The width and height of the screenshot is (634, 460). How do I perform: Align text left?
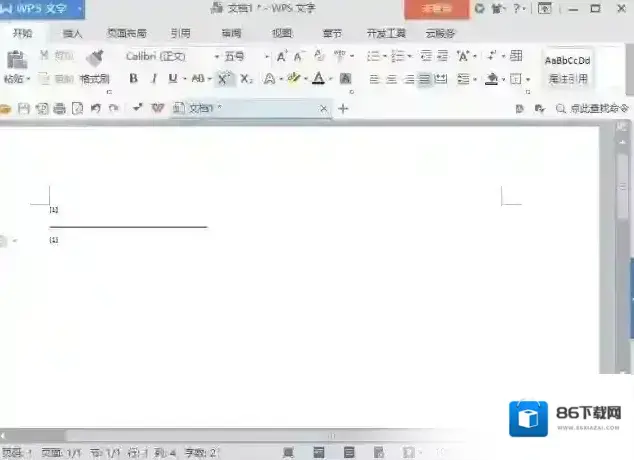click(374, 79)
